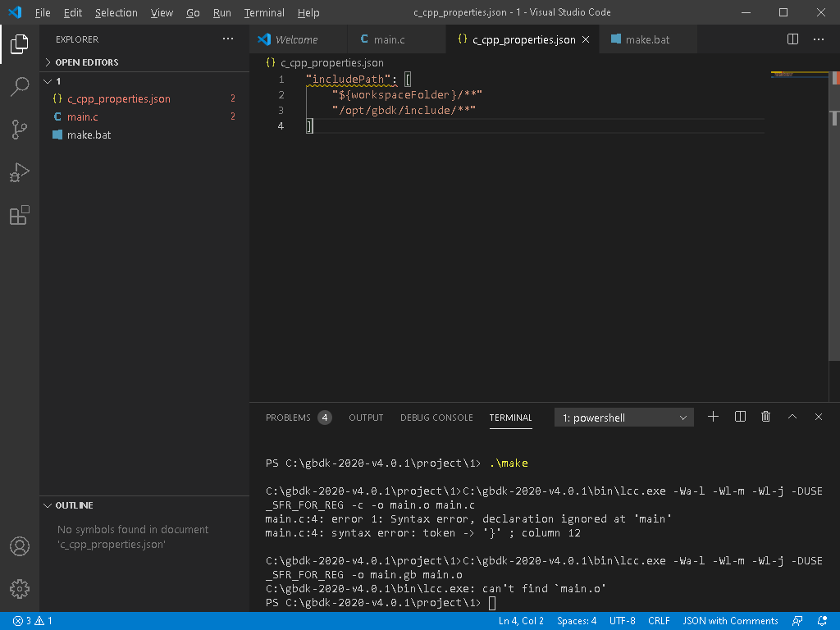The image size is (840, 630).
Task: Click the VS Code logo in the title bar
Action: pos(15,11)
